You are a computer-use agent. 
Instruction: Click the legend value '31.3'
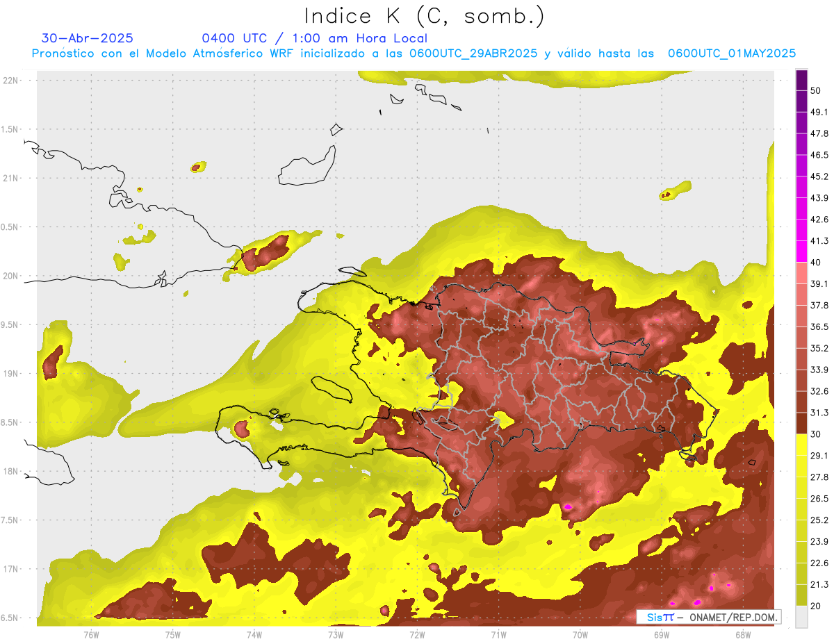pyautogui.click(x=819, y=413)
